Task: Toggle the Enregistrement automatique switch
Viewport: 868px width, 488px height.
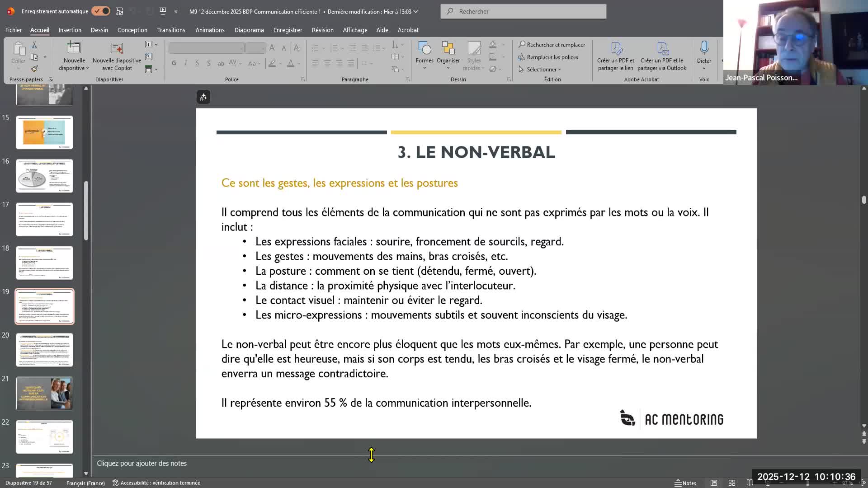Action: 100,11
